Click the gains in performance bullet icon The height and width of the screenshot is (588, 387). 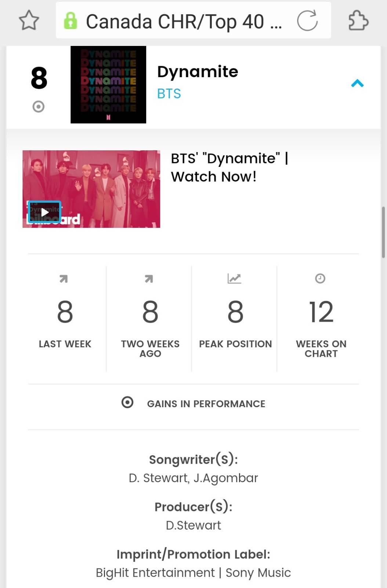click(127, 402)
